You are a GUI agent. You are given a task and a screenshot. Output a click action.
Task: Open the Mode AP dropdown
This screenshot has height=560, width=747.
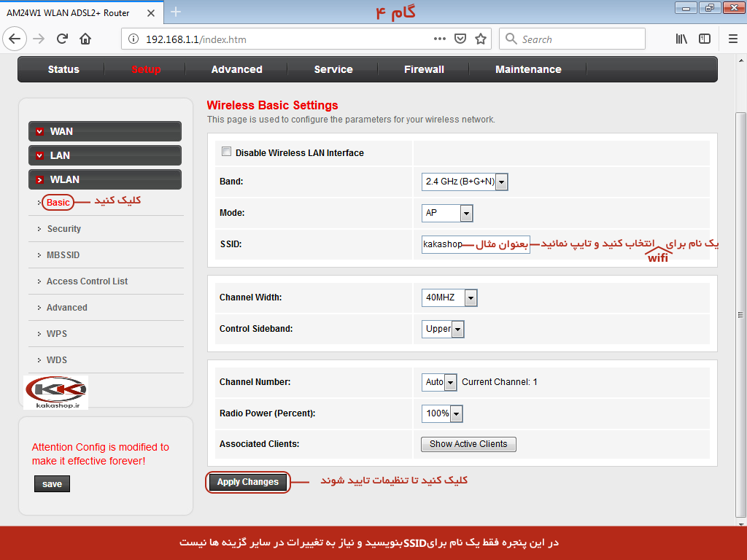[447, 213]
